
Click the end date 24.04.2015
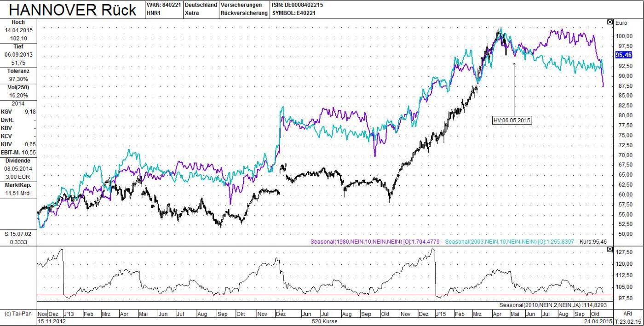click(x=598, y=321)
